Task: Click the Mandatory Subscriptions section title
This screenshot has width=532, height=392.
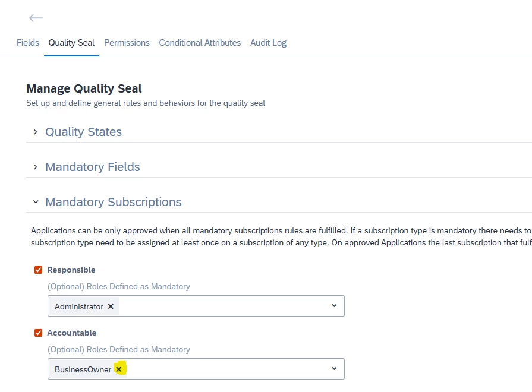Action: [x=113, y=202]
